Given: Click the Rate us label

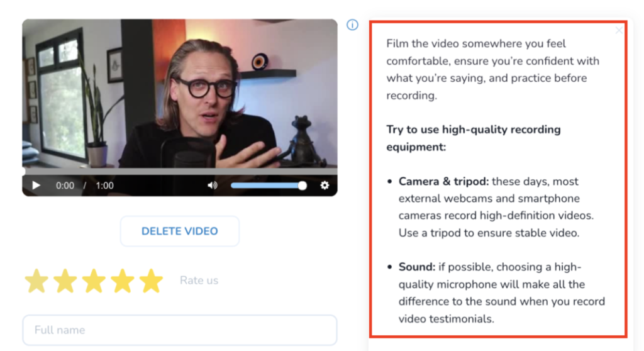Looking at the screenshot, I should (x=199, y=281).
